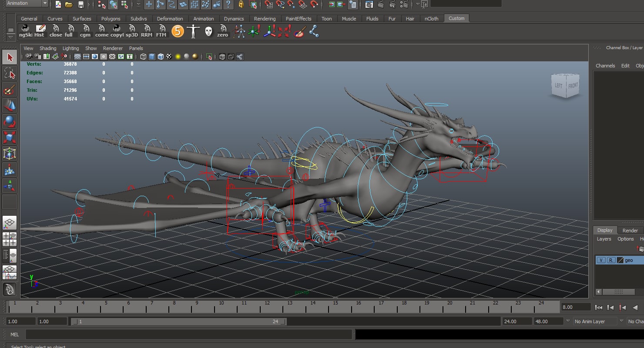Toggle the R display type of geo layer
Viewport: 644px width, 348px height.
point(611,260)
